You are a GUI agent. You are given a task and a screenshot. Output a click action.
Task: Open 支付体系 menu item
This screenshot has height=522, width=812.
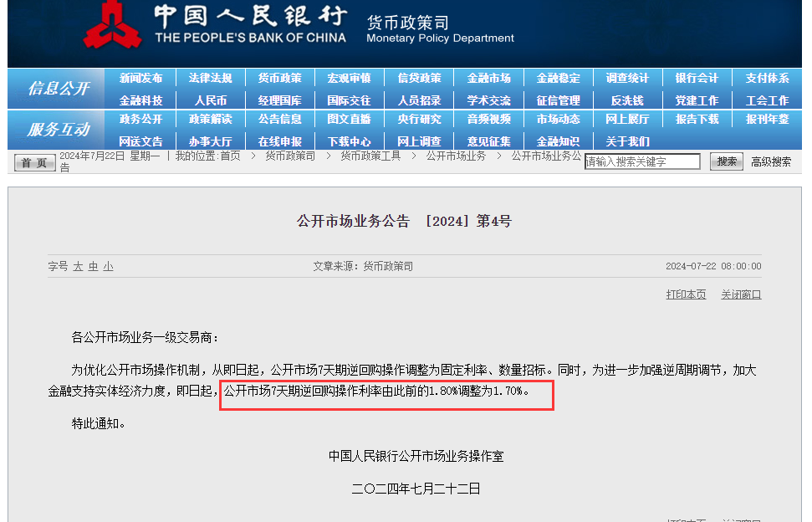768,78
